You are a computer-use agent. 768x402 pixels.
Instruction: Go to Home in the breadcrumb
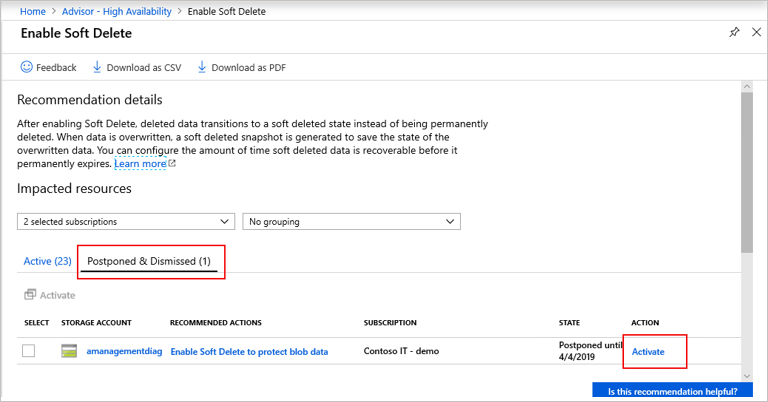click(x=35, y=8)
